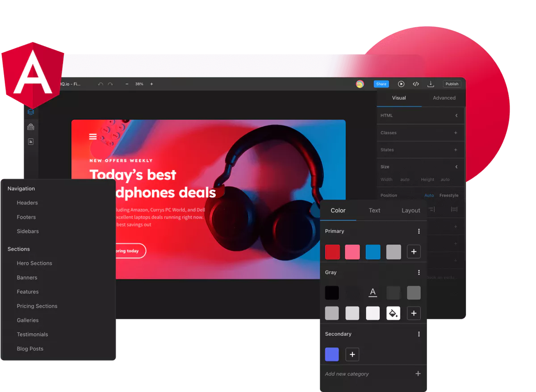Open the Gray color category options menu

(419, 272)
